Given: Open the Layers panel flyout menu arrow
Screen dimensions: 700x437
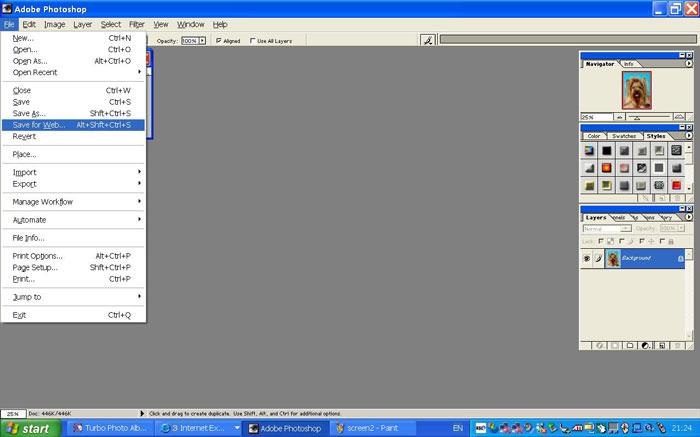Looking at the screenshot, I should click(688, 217).
